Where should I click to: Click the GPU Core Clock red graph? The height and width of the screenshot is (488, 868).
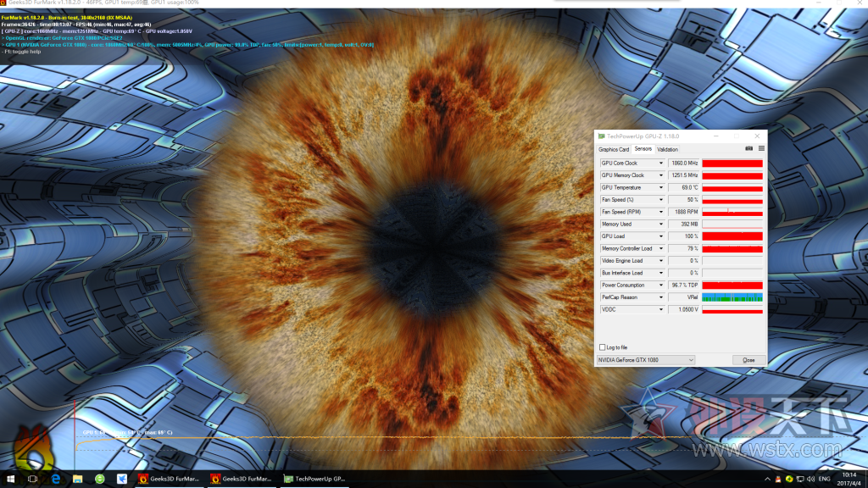click(732, 164)
